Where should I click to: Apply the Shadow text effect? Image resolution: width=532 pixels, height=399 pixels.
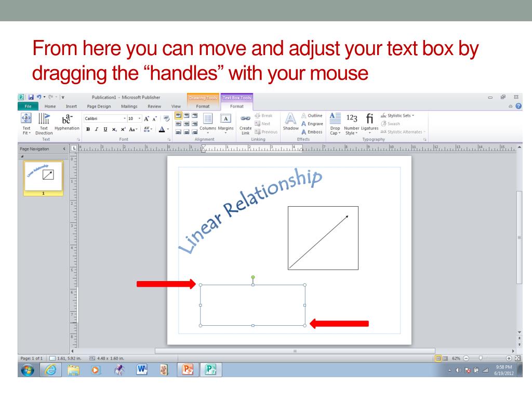tap(291, 122)
